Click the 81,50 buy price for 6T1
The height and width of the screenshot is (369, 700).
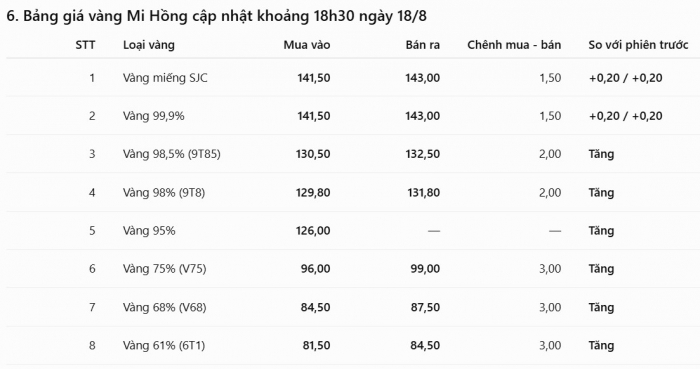click(x=316, y=345)
